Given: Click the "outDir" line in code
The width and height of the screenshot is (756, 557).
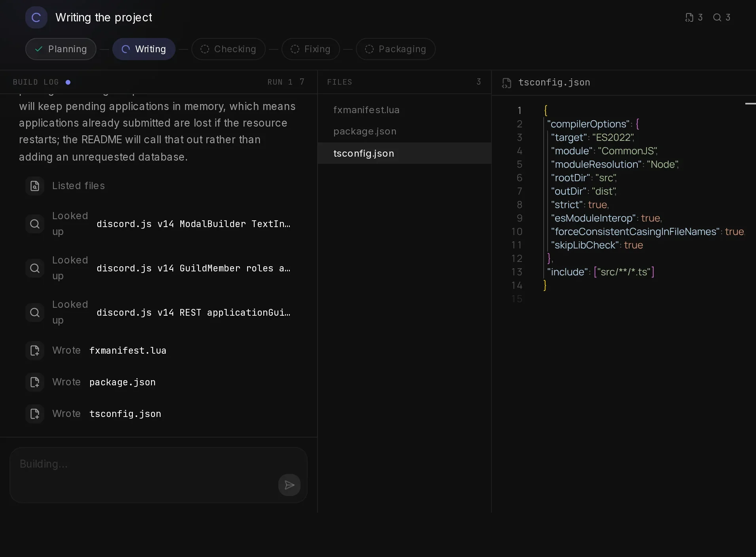Looking at the screenshot, I should coord(584,191).
